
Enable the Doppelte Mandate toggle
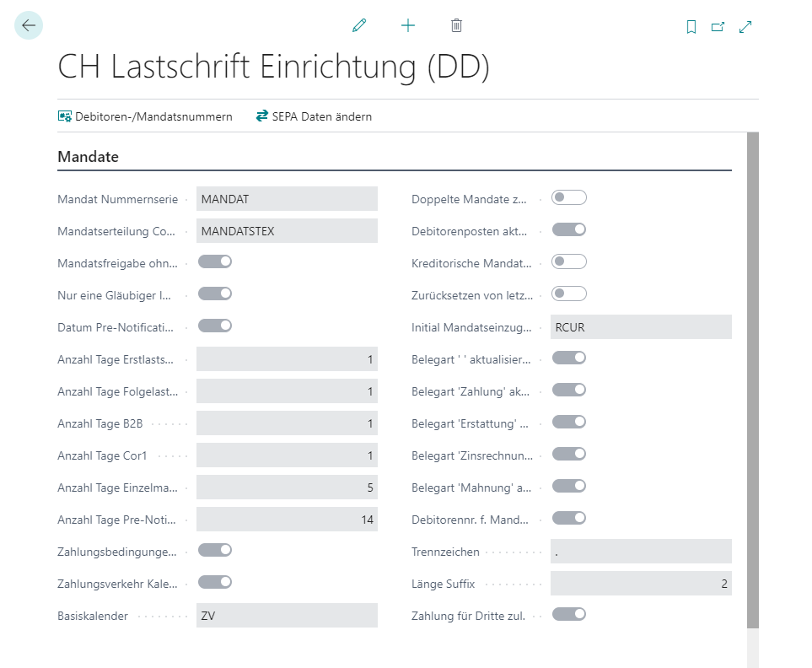[567, 197]
